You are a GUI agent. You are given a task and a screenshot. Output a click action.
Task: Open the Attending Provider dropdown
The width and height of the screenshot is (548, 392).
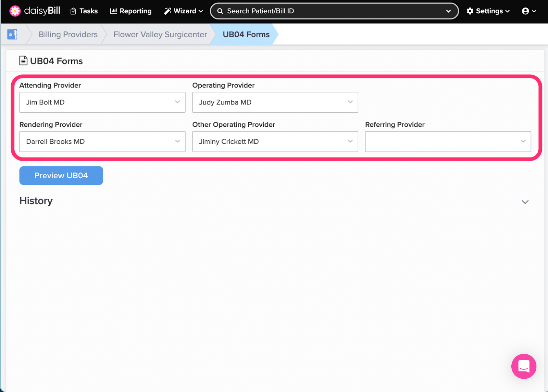point(102,102)
